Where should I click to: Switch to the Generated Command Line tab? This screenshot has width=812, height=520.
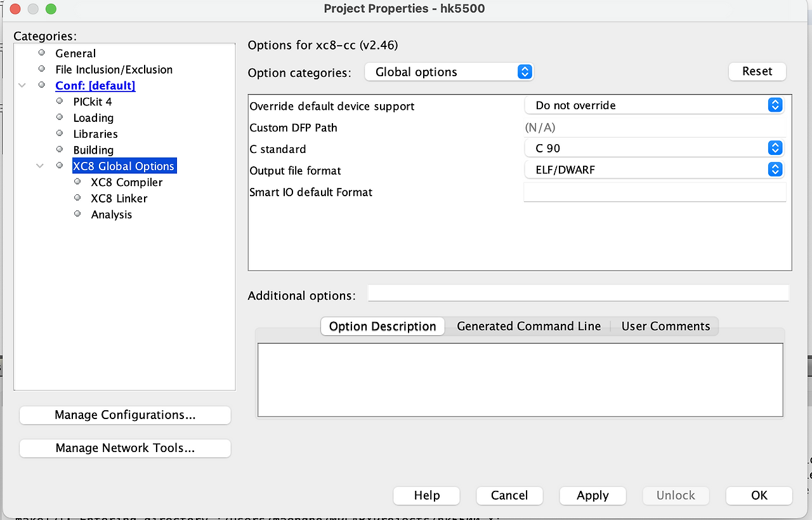click(528, 326)
